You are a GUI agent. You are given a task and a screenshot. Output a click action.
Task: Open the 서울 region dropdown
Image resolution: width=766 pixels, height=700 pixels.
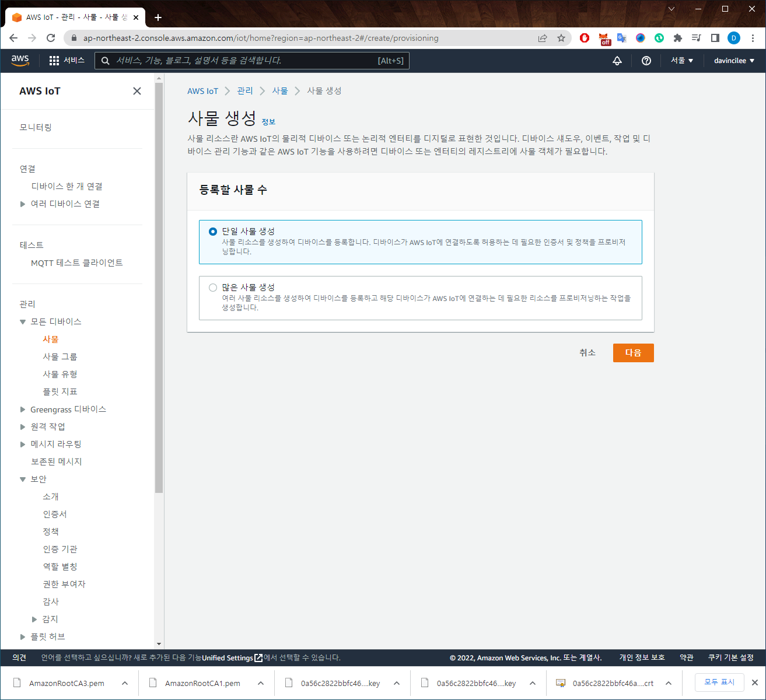pyautogui.click(x=681, y=60)
